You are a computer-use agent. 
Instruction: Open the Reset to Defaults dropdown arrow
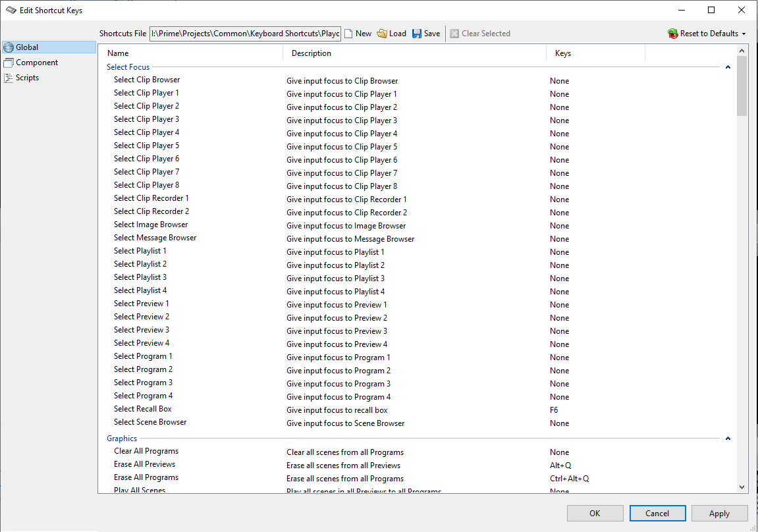(x=744, y=34)
